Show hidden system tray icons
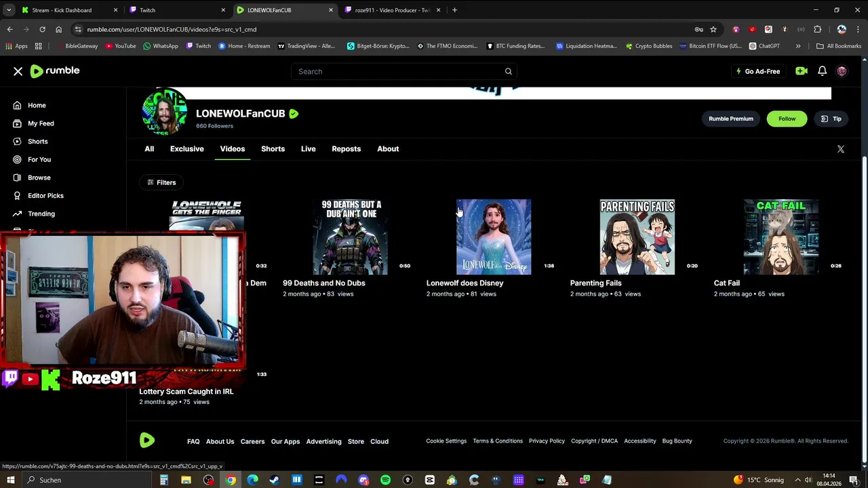 point(797,480)
